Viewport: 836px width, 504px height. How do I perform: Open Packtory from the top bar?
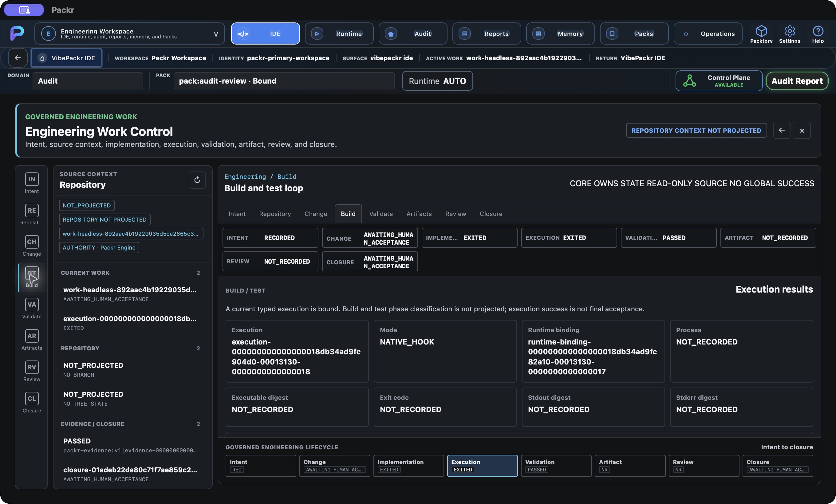pyautogui.click(x=761, y=34)
